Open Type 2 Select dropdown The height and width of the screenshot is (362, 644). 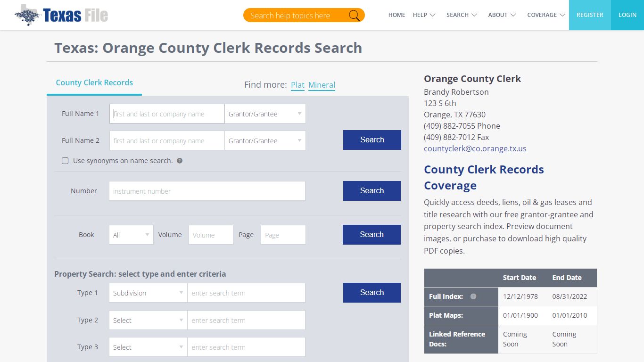pyautogui.click(x=148, y=320)
